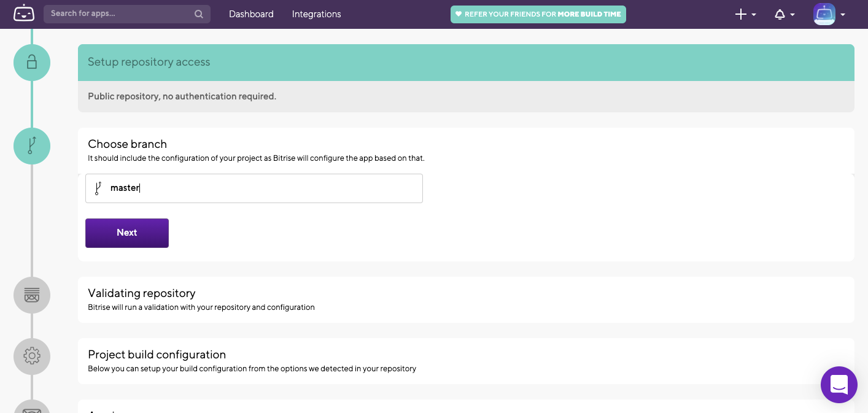Click the Bitrise robot logo
The width and height of the screenshot is (868, 413).
point(24,14)
